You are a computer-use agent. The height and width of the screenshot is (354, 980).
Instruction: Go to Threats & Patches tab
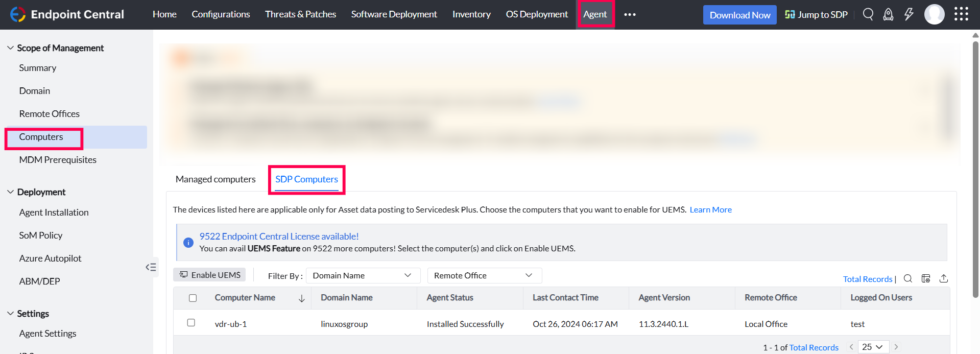click(300, 14)
